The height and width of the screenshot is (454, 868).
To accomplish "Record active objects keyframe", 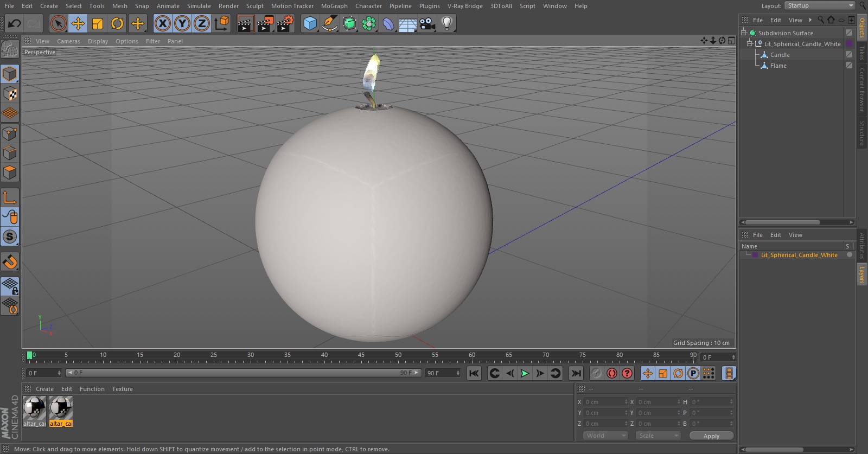I will pos(597,373).
